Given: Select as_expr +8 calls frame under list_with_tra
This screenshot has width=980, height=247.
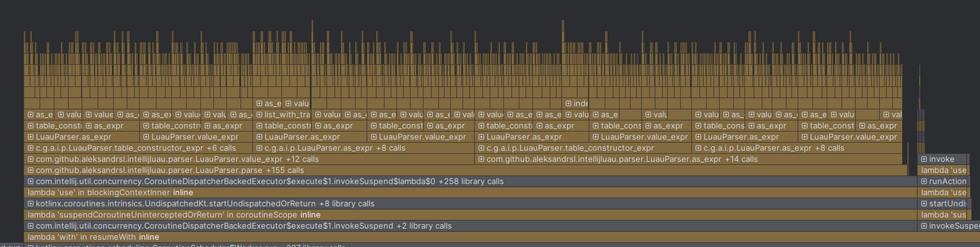Looking at the screenshot, I should point(363,148).
